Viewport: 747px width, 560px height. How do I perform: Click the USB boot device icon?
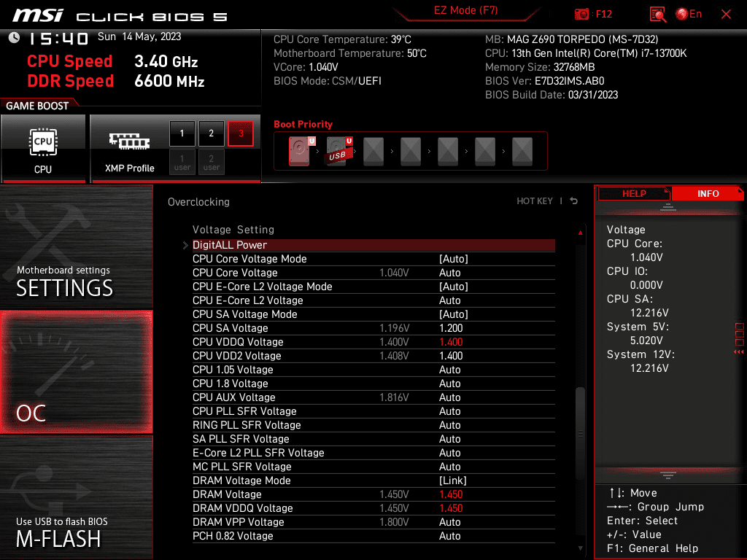(338, 151)
